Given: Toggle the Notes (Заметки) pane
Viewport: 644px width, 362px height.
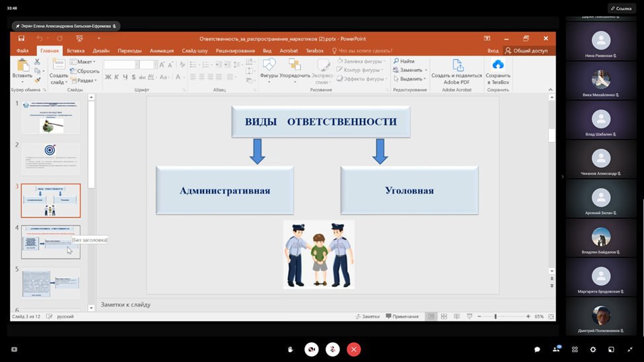Looking at the screenshot, I should click(367, 316).
